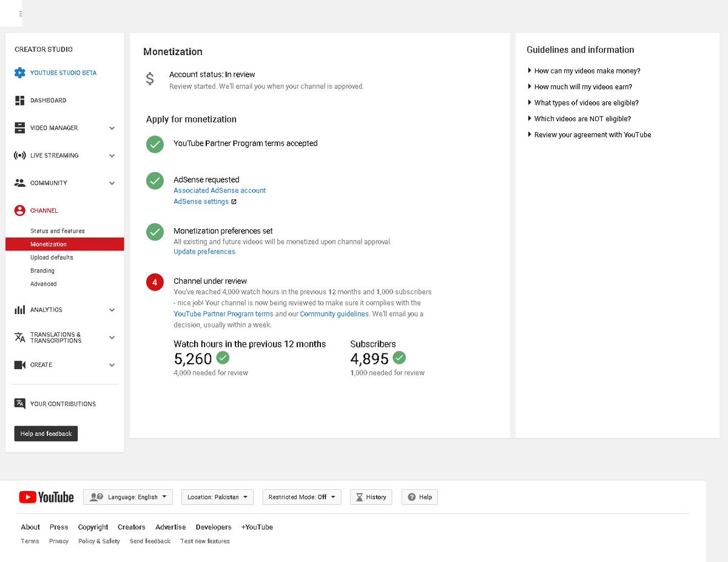Open the Advertise footer link
Image resolution: width=728 pixels, height=562 pixels.
click(x=170, y=527)
